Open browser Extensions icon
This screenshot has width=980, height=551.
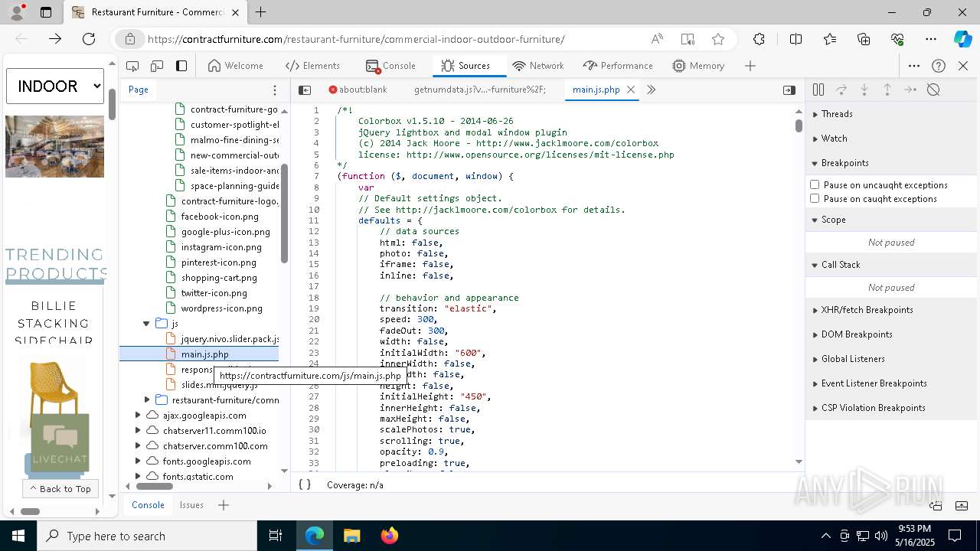click(759, 39)
